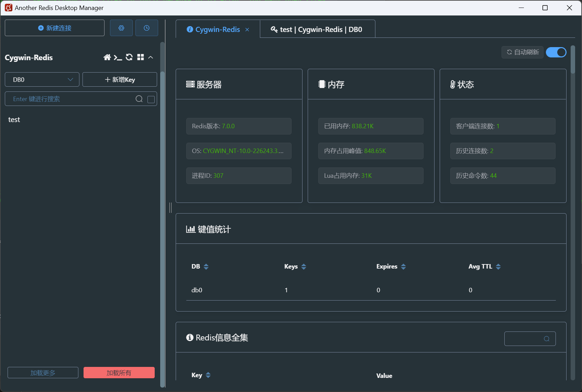The height and width of the screenshot is (392, 582).
Task: Click search icon in Redis信息全集 filter
Action: click(547, 339)
